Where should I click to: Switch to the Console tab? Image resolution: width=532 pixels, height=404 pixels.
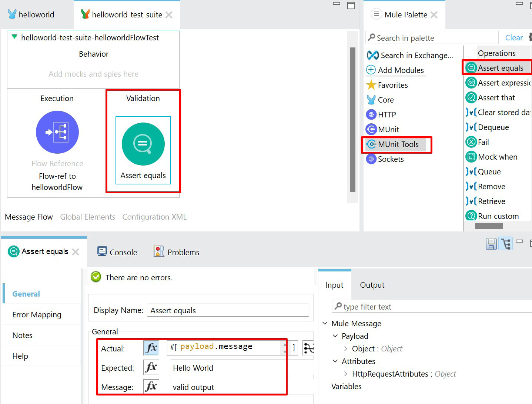(x=117, y=252)
